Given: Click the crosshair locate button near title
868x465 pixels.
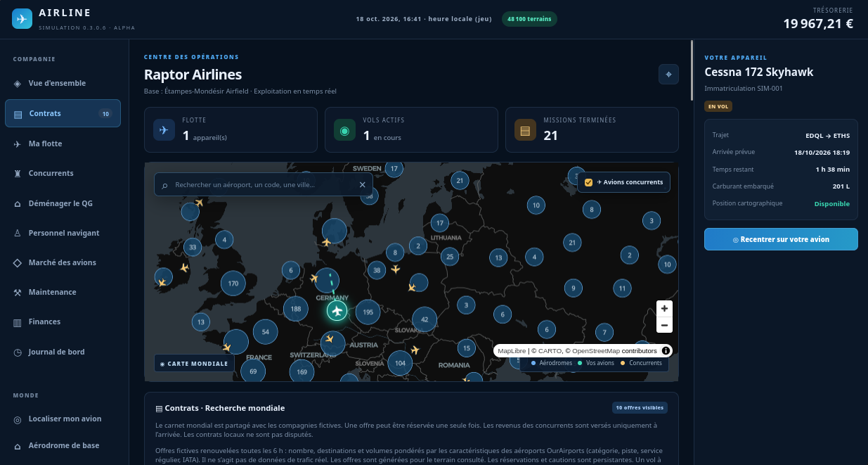Looking at the screenshot, I should coord(668,74).
